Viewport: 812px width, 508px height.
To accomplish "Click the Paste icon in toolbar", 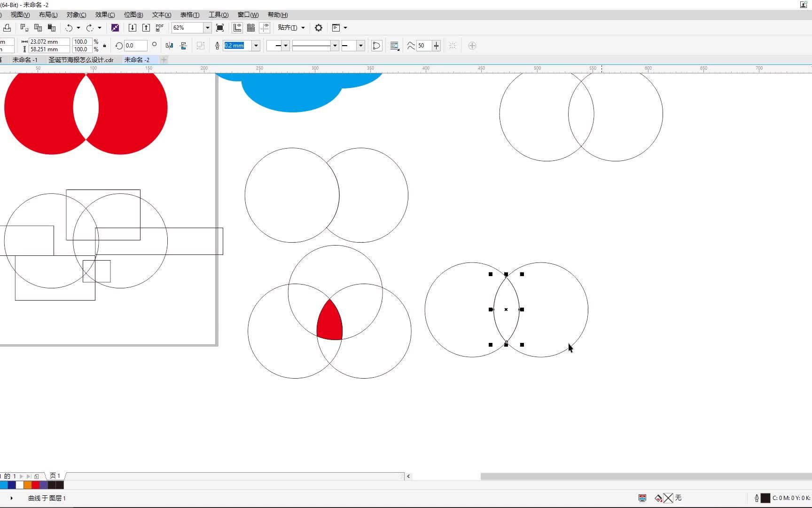I will [x=52, y=28].
